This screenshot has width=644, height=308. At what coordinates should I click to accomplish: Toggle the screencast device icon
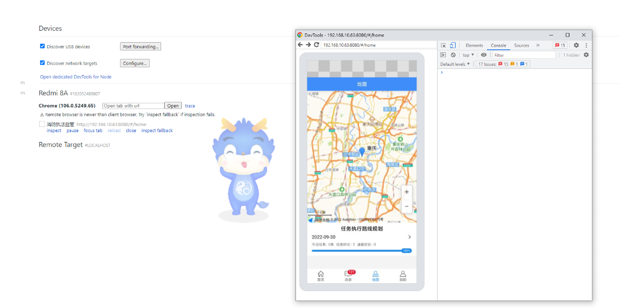(452, 45)
